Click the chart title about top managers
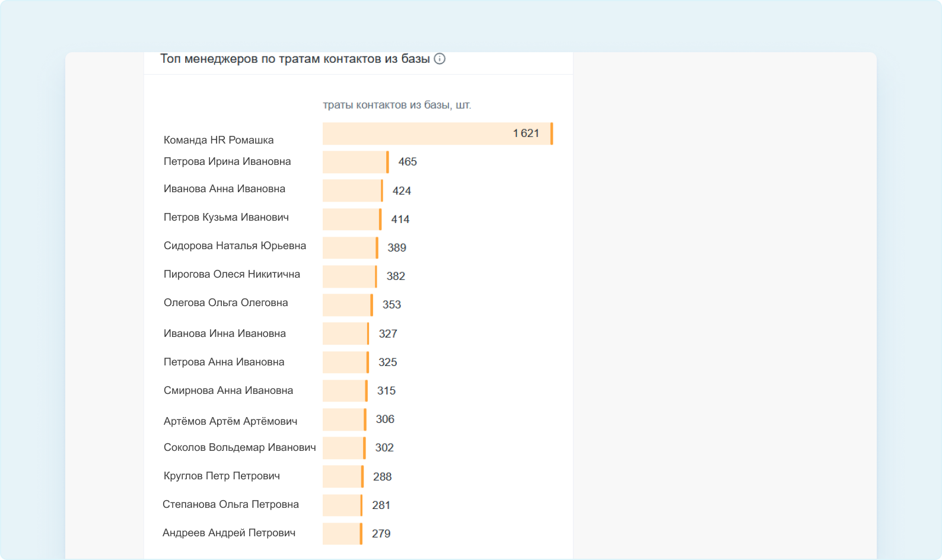This screenshot has width=942, height=560. [x=295, y=59]
